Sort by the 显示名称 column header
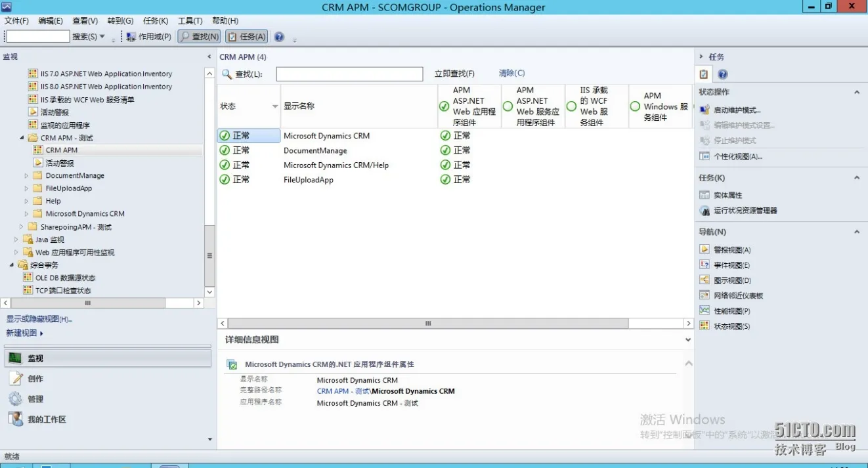Viewport: 868px width, 468px height. click(x=359, y=106)
